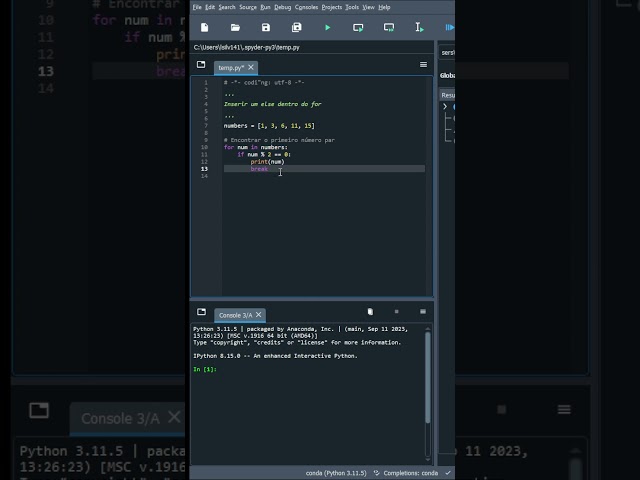Open the File menu
The image size is (640, 480).
[197, 7]
